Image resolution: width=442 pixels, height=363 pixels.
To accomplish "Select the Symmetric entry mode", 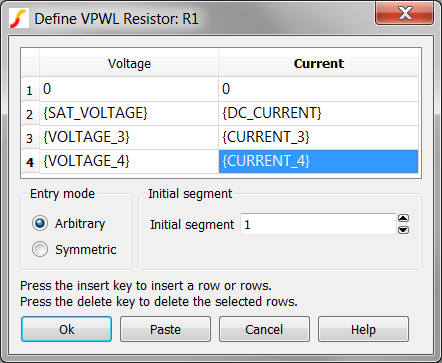I will 40,249.
